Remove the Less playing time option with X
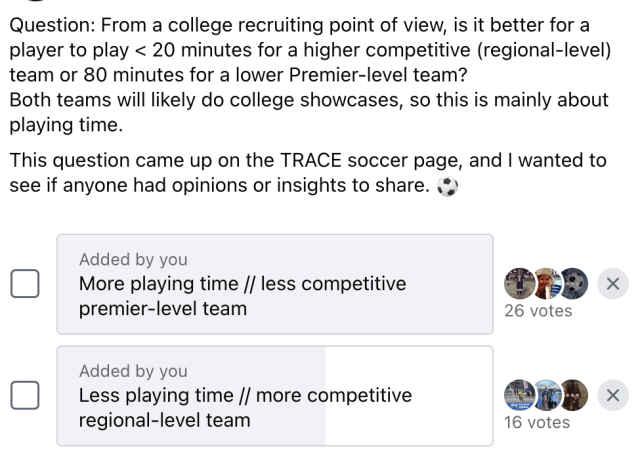This screenshot has height=453, width=640. click(x=613, y=395)
